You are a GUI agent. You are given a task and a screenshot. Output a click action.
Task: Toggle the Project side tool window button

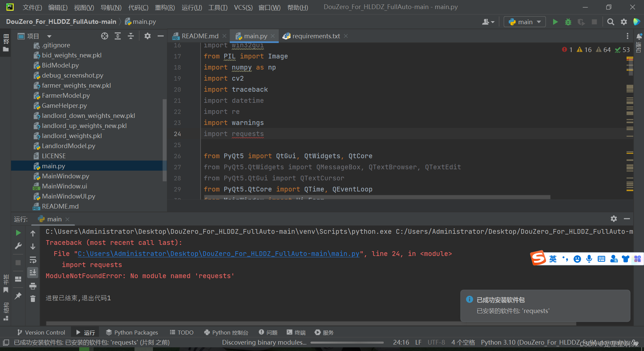point(6,43)
